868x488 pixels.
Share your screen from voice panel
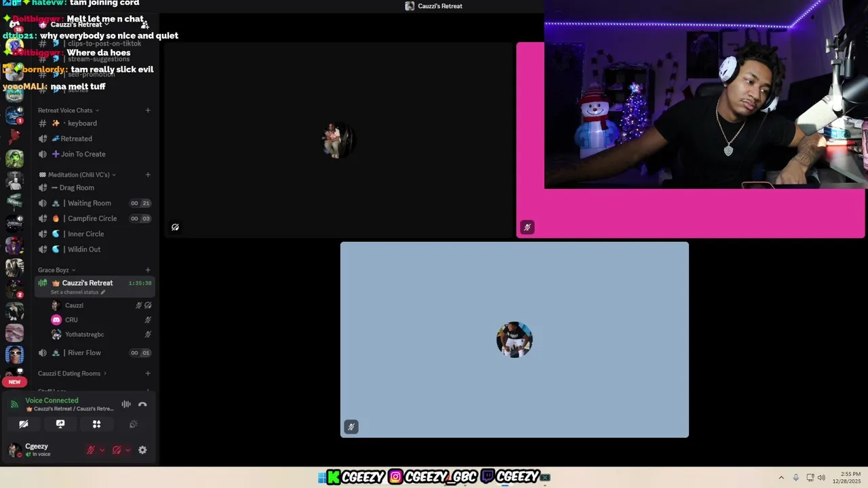[x=60, y=424]
